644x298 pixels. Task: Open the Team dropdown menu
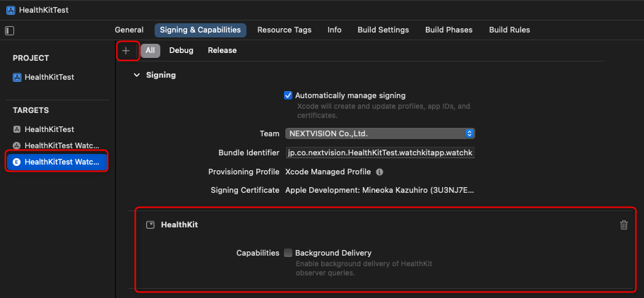pyautogui.click(x=380, y=133)
